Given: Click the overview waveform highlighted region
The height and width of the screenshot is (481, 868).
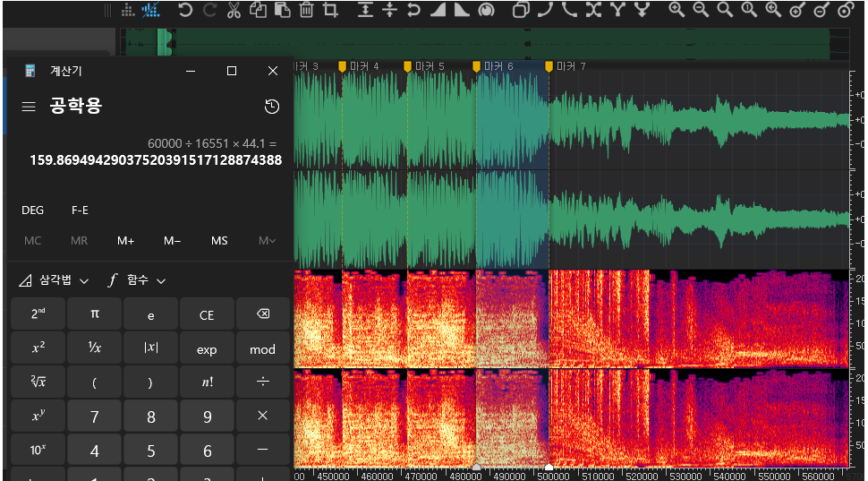Looking at the screenshot, I should pos(165,42).
